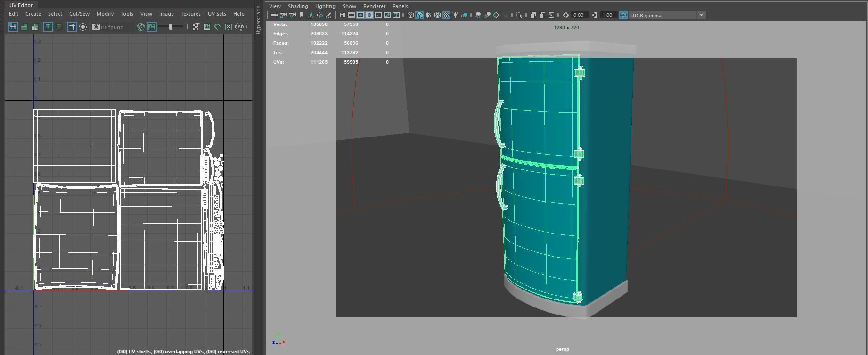Image resolution: width=868 pixels, height=355 pixels.
Task: Open Camera Attributes gear icon
Action: pyautogui.click(x=293, y=15)
